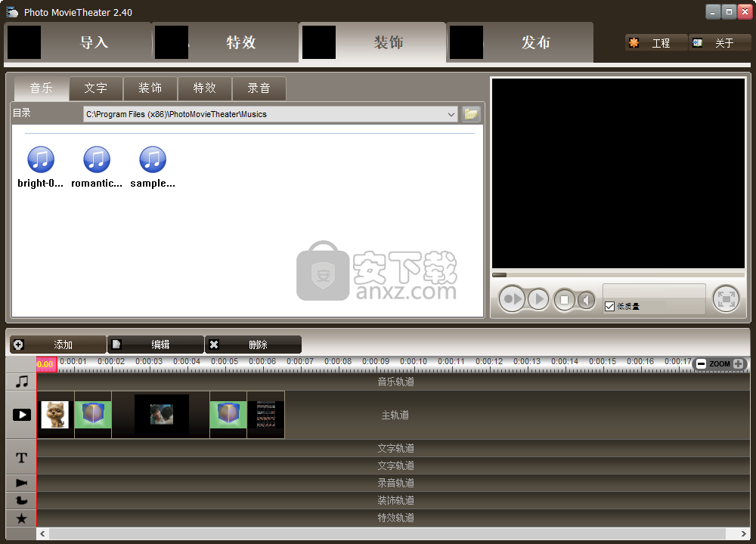Image resolution: width=756 pixels, height=544 pixels.
Task: Switch to the 装饰 decoration sub-tab
Action: 150,88
